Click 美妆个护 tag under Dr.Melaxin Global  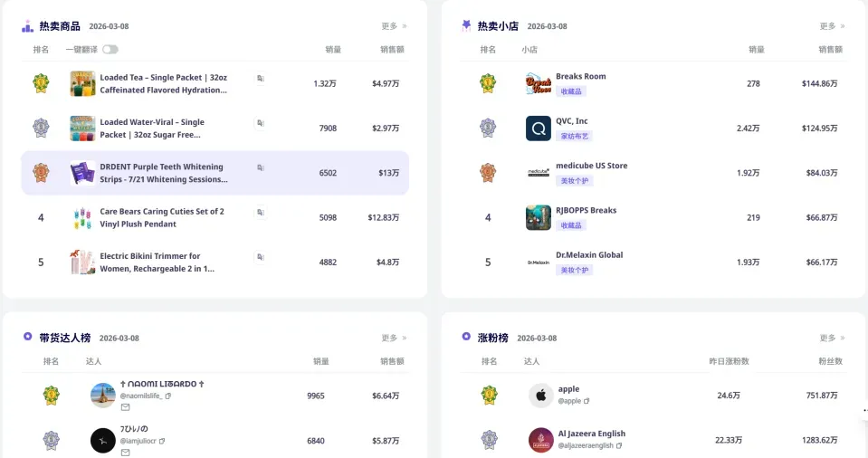[574, 271]
